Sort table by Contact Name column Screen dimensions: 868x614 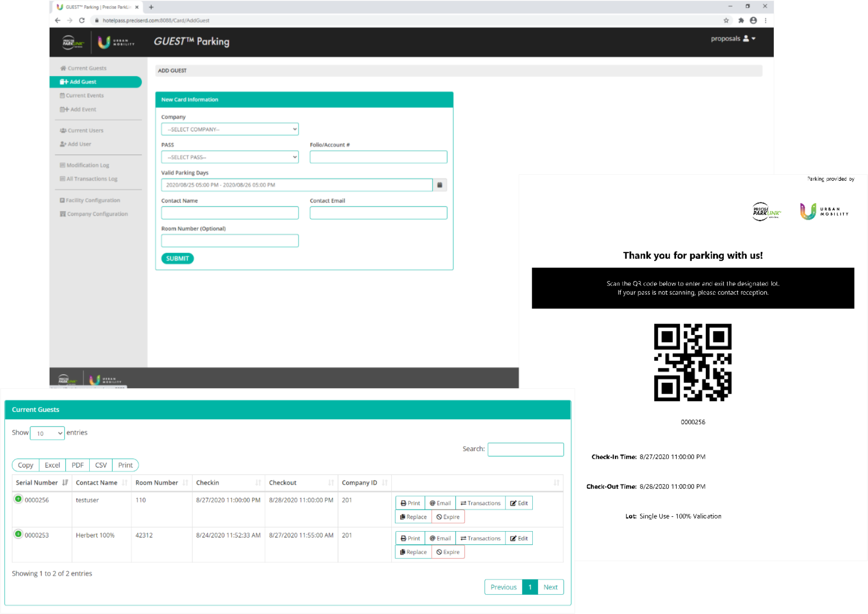click(101, 482)
